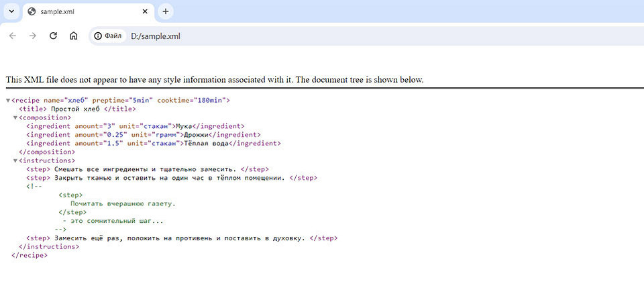The width and height of the screenshot is (644, 300).
Task: Close the sample.xml tab
Action: [145, 11]
